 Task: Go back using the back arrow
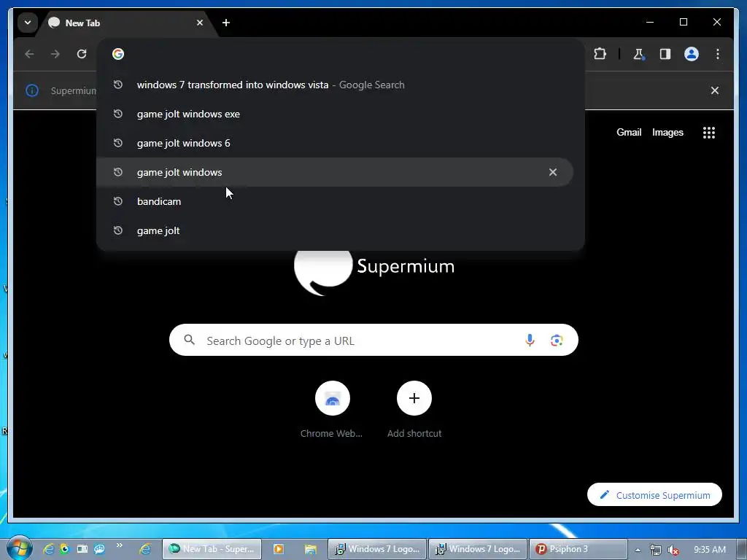tap(29, 54)
